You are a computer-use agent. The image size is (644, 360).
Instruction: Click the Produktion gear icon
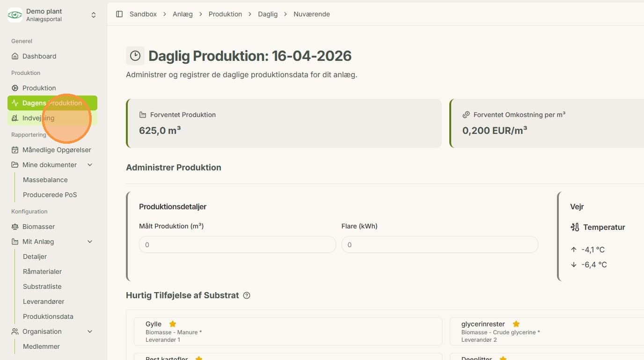point(15,88)
